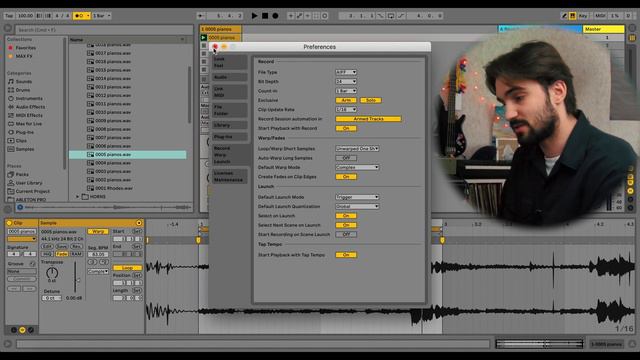
Task: Open Default Warp Mode dropdown
Action: [x=357, y=167]
